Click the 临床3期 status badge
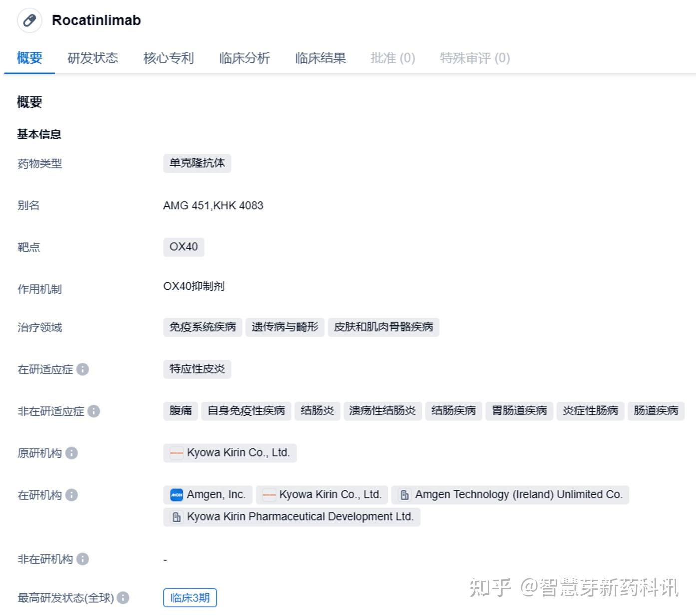 pos(190,597)
